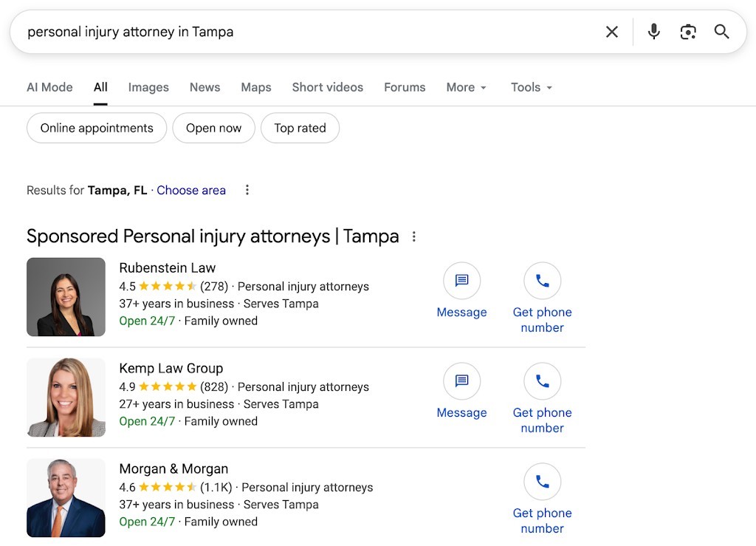Toggle the Top rated filter chip
The width and height of the screenshot is (756, 546).
point(300,128)
